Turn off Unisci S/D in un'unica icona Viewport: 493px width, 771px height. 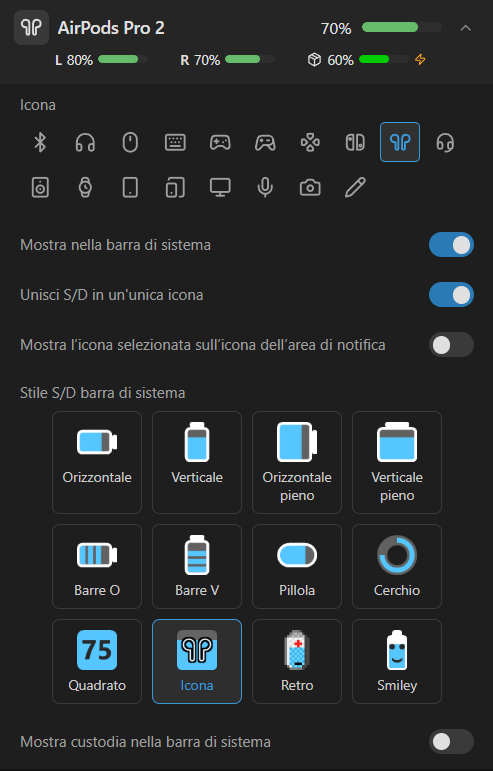tap(451, 295)
